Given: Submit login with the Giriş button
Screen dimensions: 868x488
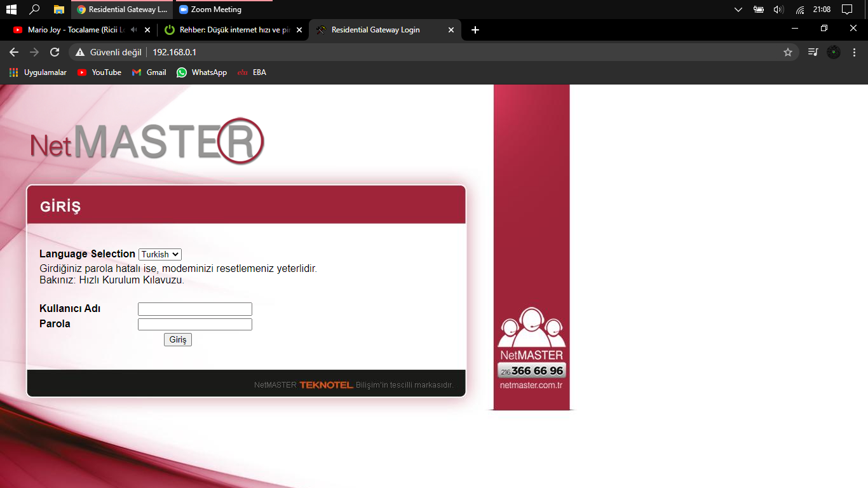Looking at the screenshot, I should tap(178, 340).
